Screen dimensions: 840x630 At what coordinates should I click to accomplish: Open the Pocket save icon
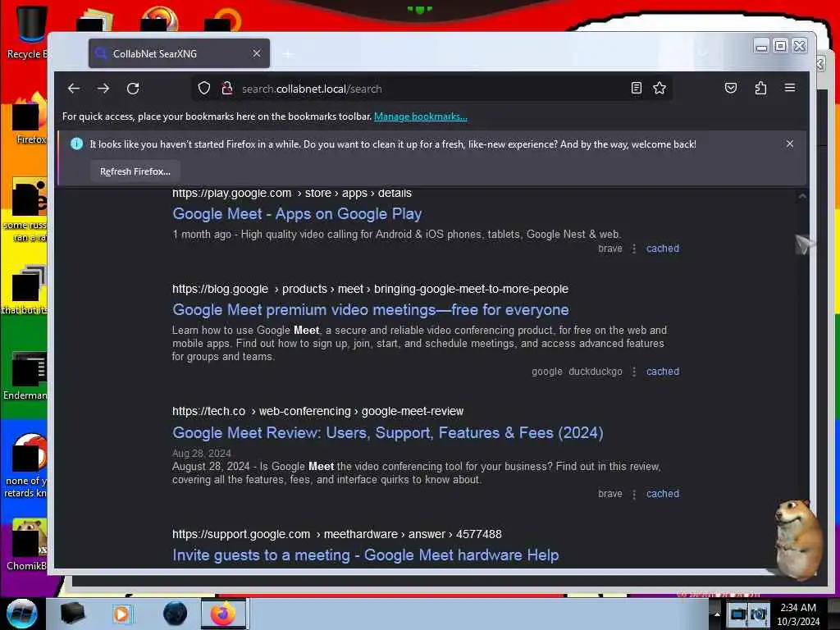point(731,88)
